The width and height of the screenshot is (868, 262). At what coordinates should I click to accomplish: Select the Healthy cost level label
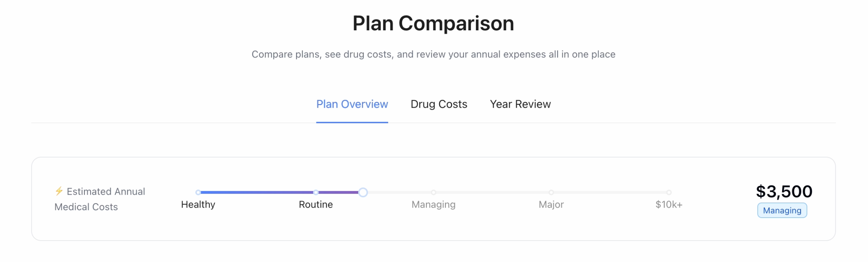(198, 205)
